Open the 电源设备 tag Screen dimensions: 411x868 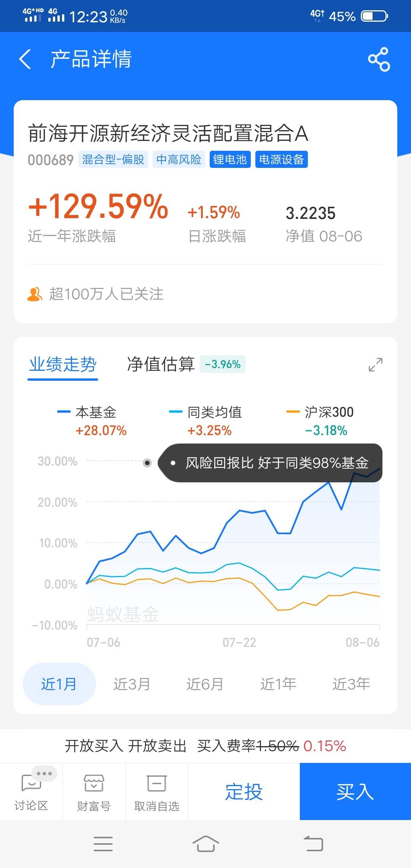click(x=281, y=159)
